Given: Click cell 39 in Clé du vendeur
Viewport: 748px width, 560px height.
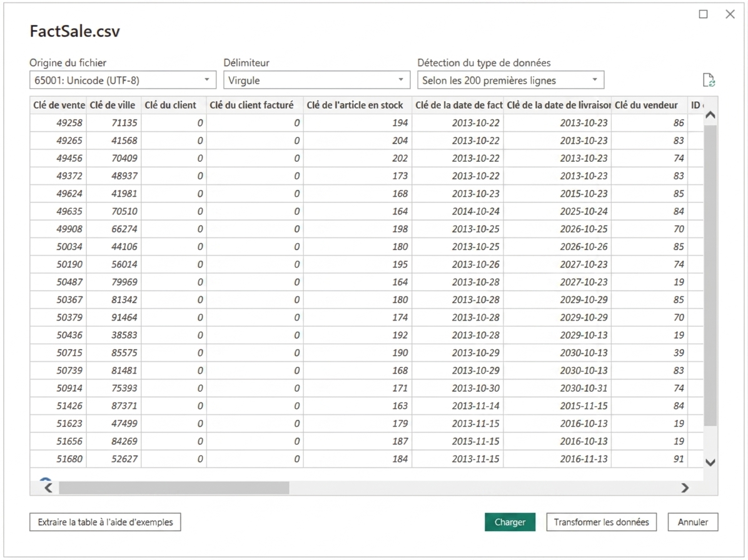Looking at the screenshot, I should point(649,352).
